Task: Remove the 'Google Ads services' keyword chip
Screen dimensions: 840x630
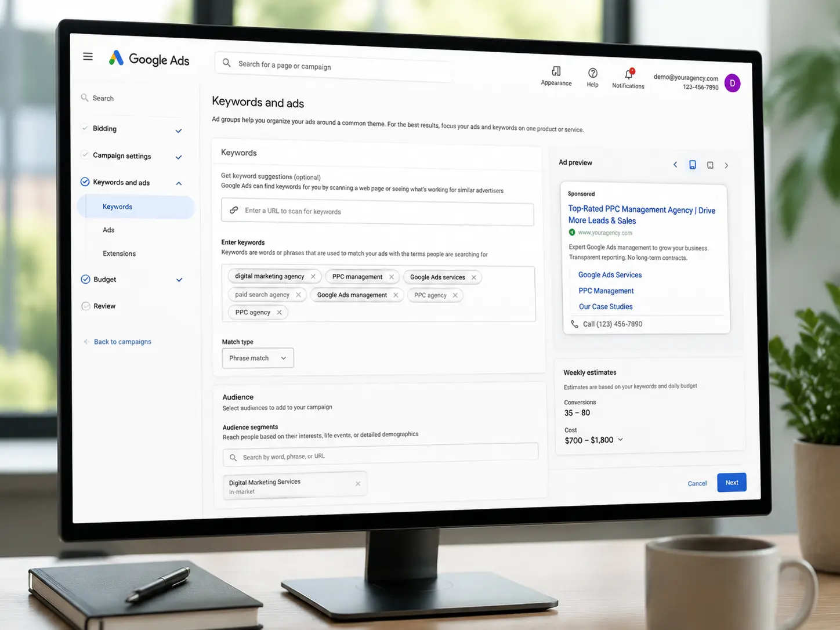Action: (x=474, y=278)
